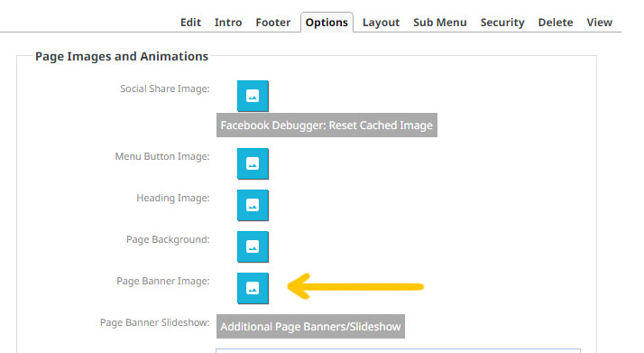Select the Options tab
This screenshot has height=353, width=644.
pyautogui.click(x=327, y=23)
